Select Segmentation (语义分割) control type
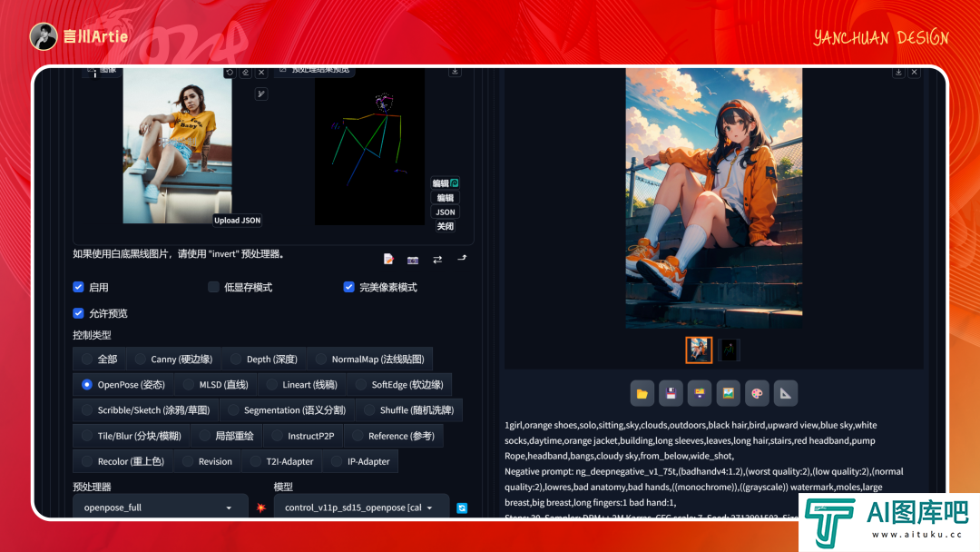The image size is (980, 552). pos(286,410)
